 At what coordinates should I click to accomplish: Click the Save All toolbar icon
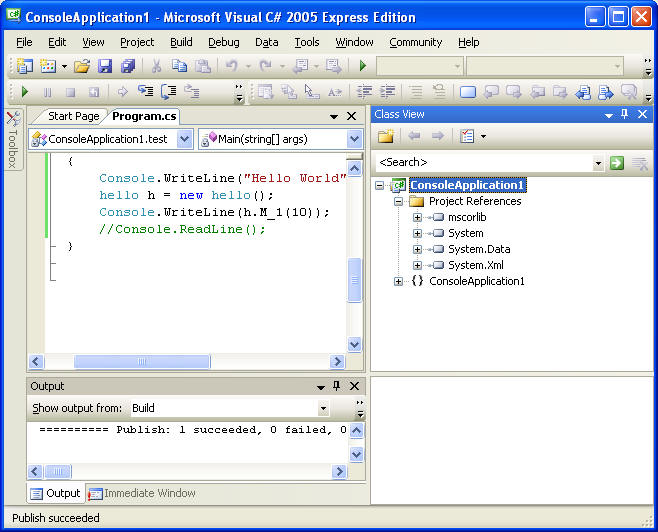127,66
